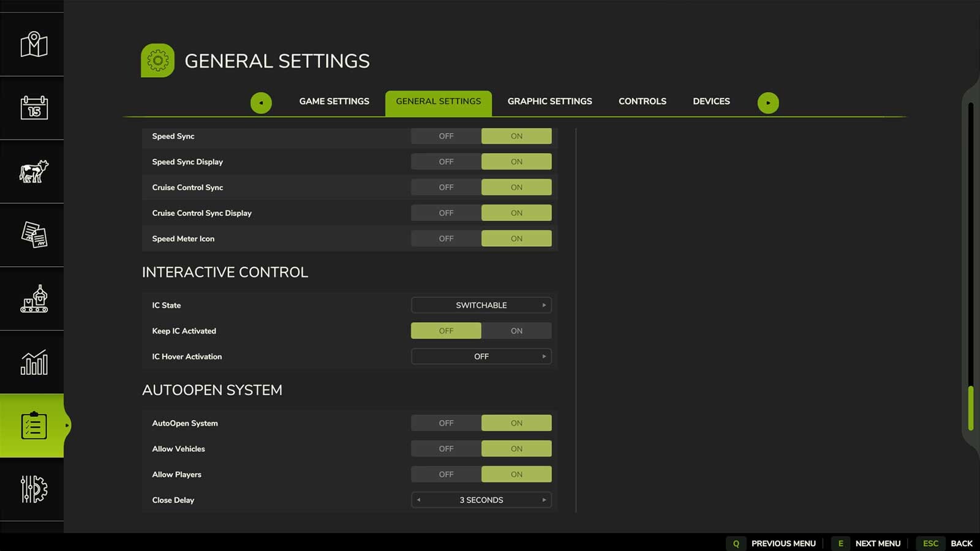Click Next Menu button
The width and height of the screenshot is (980, 551).
click(877, 543)
